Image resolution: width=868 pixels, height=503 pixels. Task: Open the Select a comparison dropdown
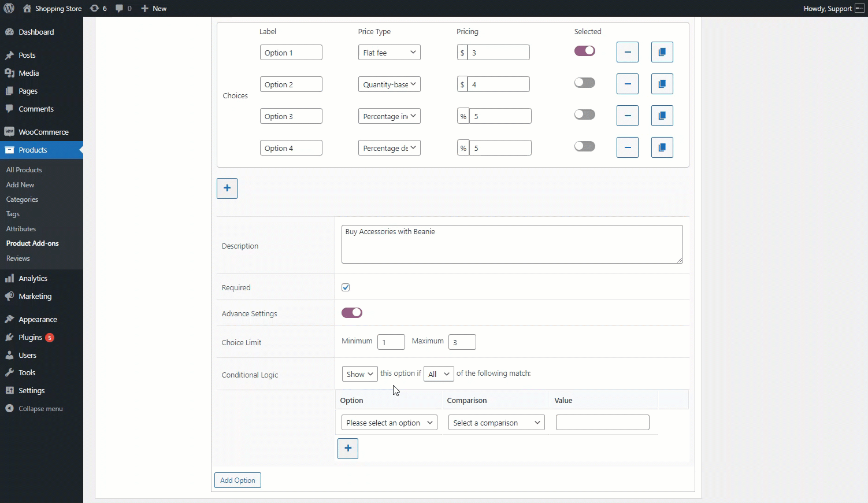pos(496,423)
